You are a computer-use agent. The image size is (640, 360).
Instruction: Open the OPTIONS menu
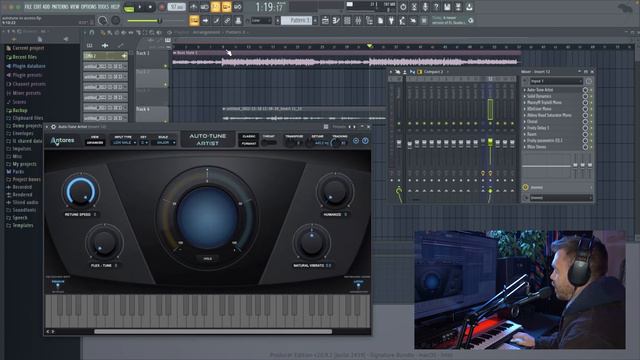[89, 7]
